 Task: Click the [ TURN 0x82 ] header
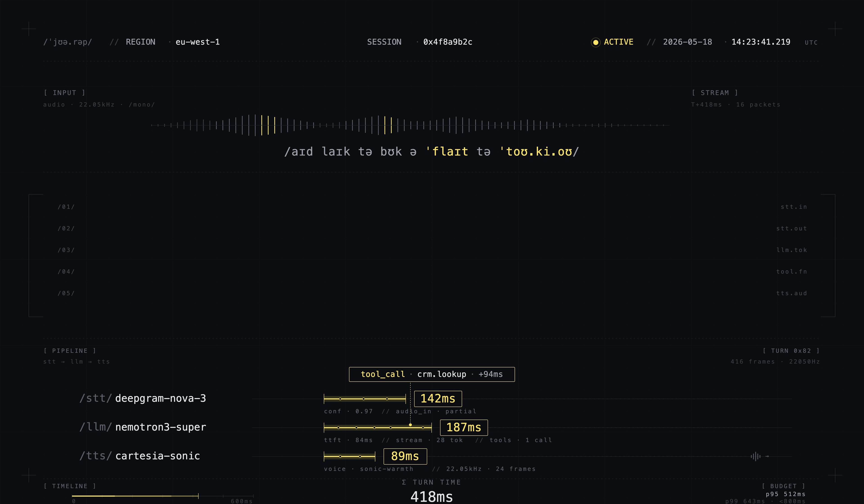tap(791, 351)
